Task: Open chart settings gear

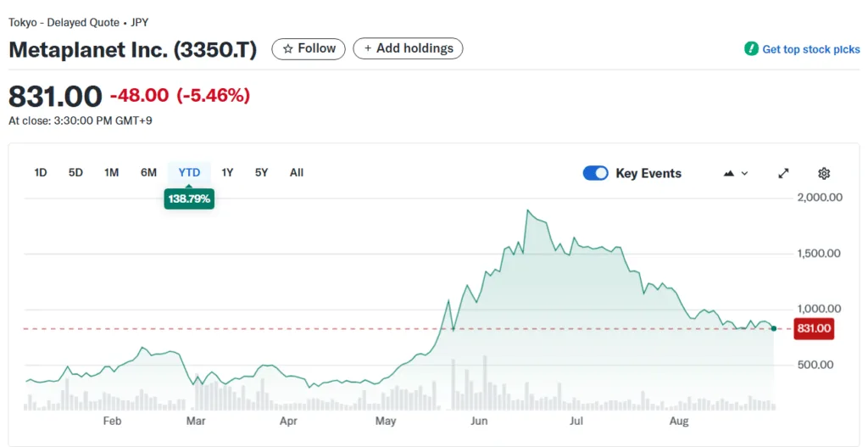Action: point(823,173)
